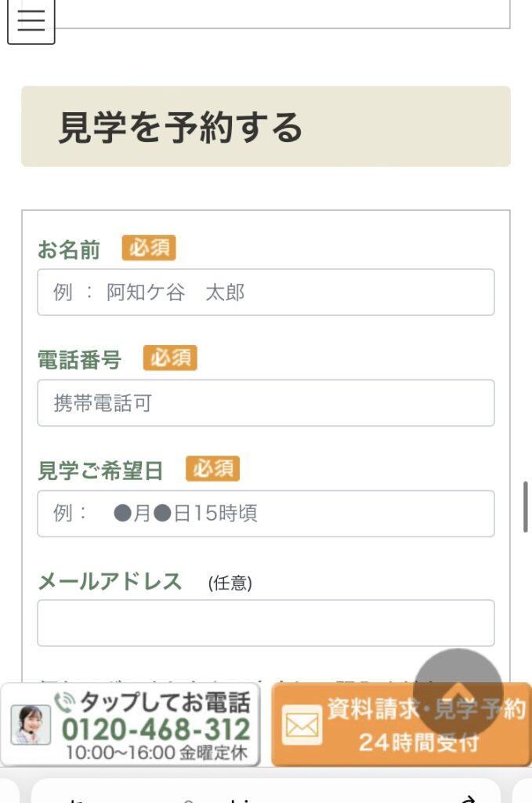The image size is (532, 803).
Task: Focus the お名前 name input field
Action: click(266, 292)
